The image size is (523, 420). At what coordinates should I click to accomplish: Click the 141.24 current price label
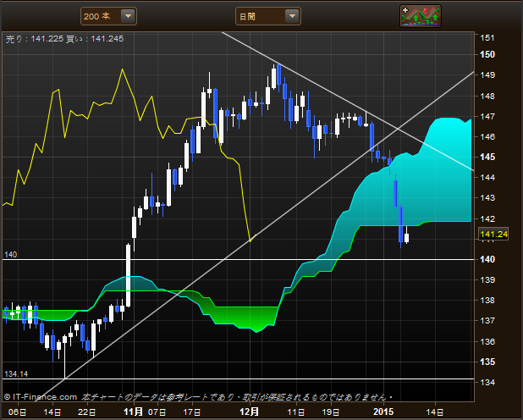coord(493,234)
